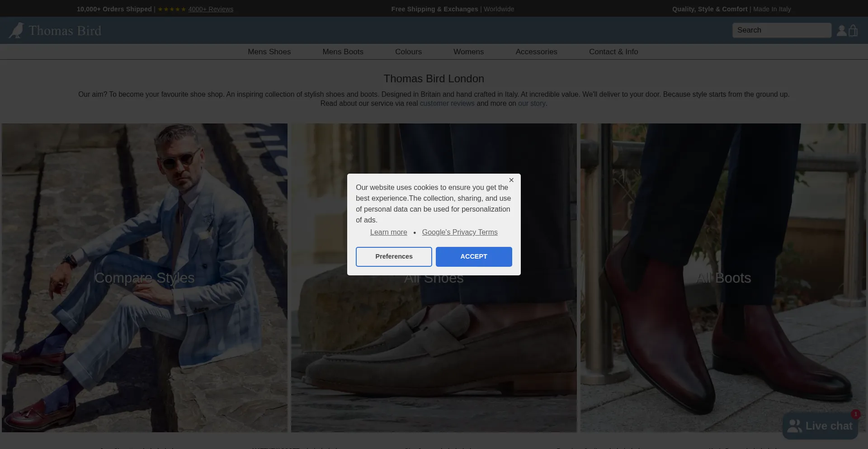Click into the Search field
The height and width of the screenshot is (449, 868).
point(782,30)
